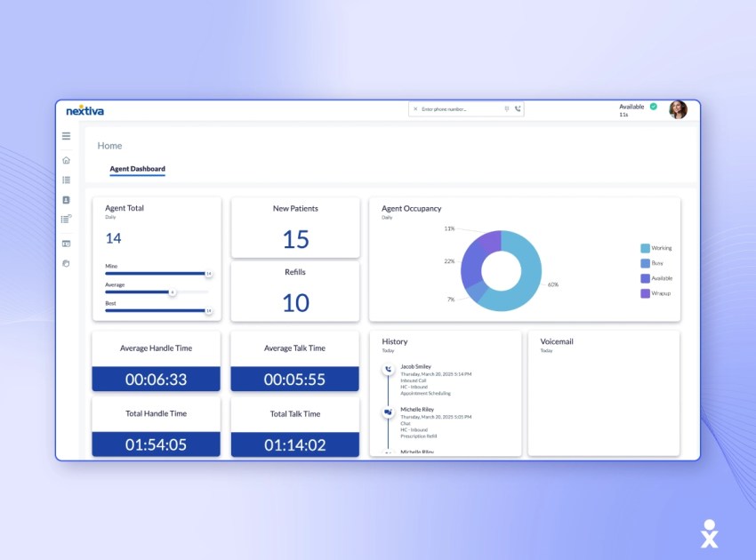The height and width of the screenshot is (560, 756).
Task: Open the contacts icon in the sidebar
Action: [x=66, y=199]
